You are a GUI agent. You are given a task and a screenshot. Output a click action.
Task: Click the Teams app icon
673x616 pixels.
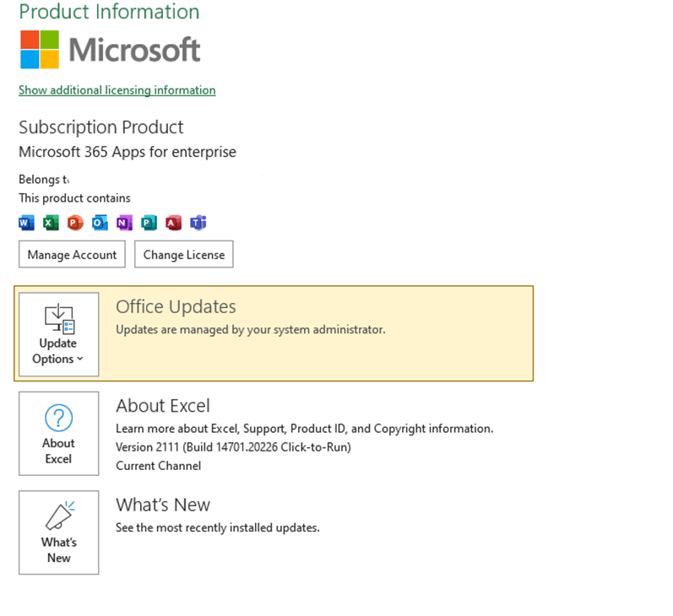pos(198,223)
